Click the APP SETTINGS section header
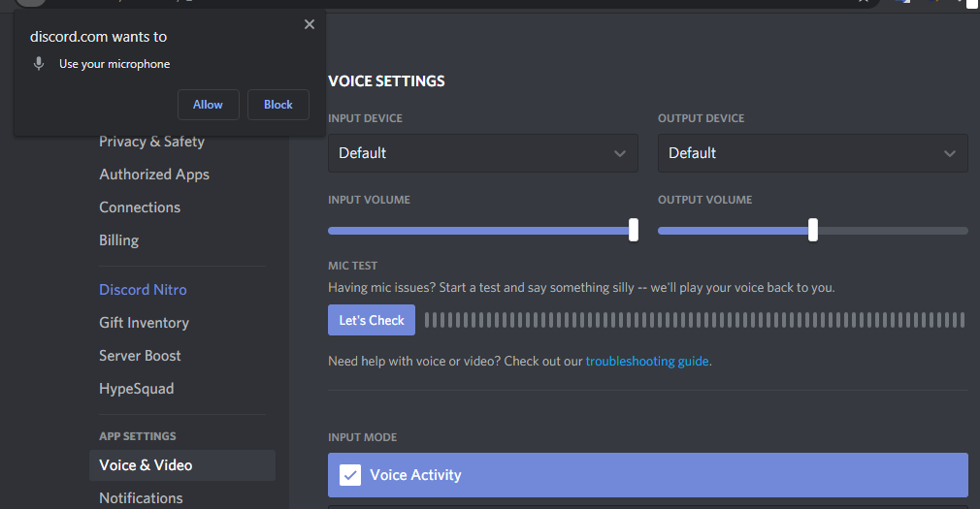The height and width of the screenshot is (509, 980). 138,436
